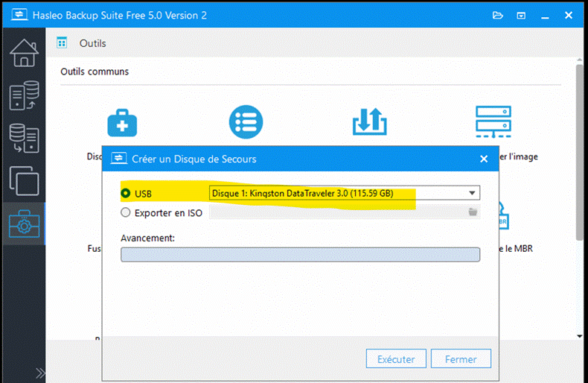Image resolution: width=588 pixels, height=383 pixels.
Task: Expand the sidebar with double chevron
Action: (x=40, y=373)
